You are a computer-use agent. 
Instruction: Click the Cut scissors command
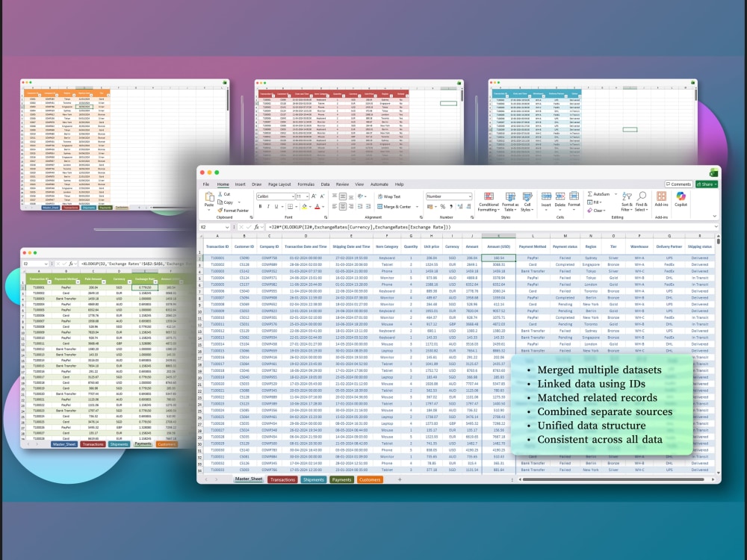click(224, 194)
